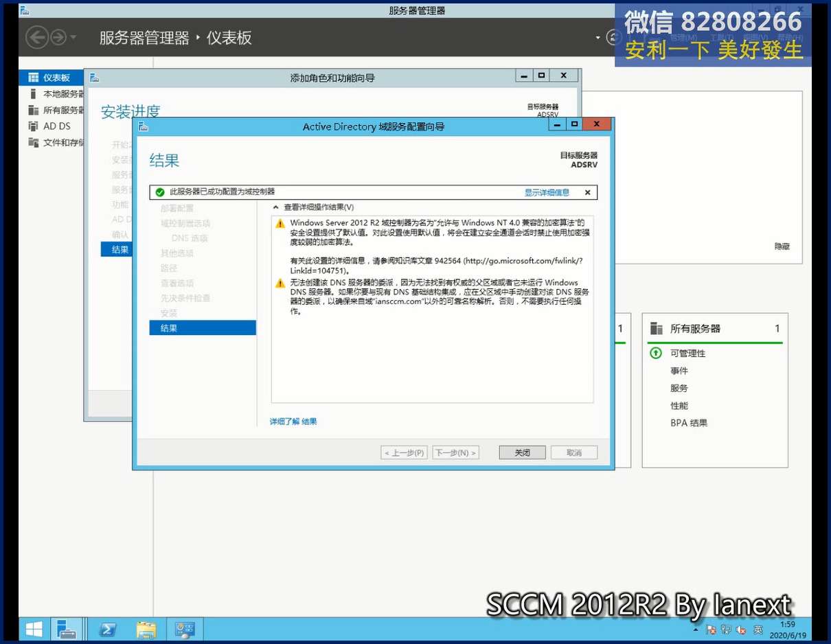The height and width of the screenshot is (644, 831).
Task: Click the file storage icon in the sidebar
Action: point(33,142)
